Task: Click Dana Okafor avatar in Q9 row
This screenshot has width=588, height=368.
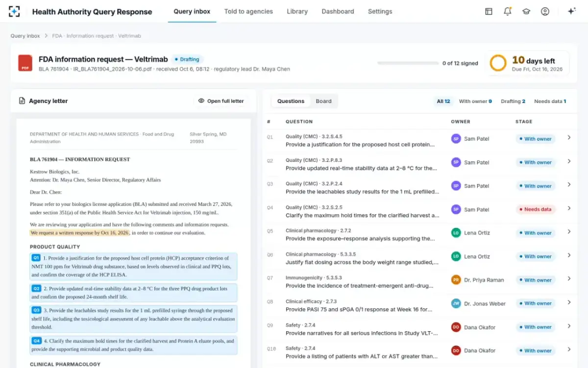Action: [x=456, y=327]
